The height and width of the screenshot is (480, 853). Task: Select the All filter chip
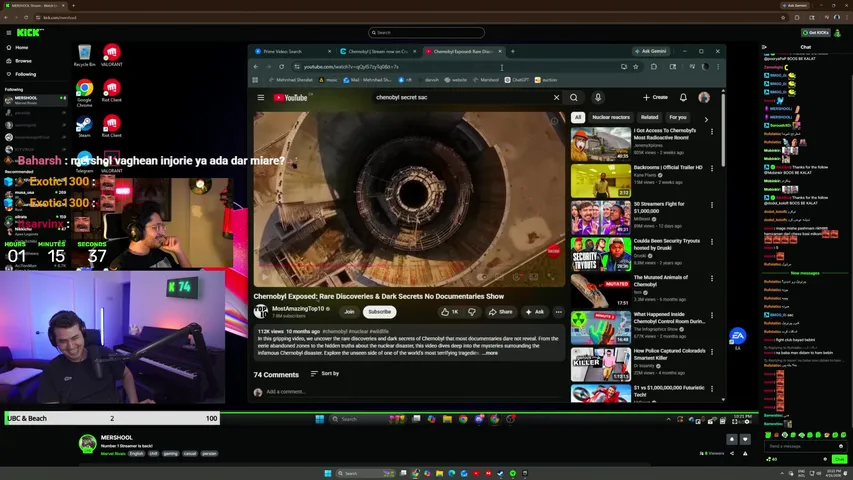[x=578, y=117]
